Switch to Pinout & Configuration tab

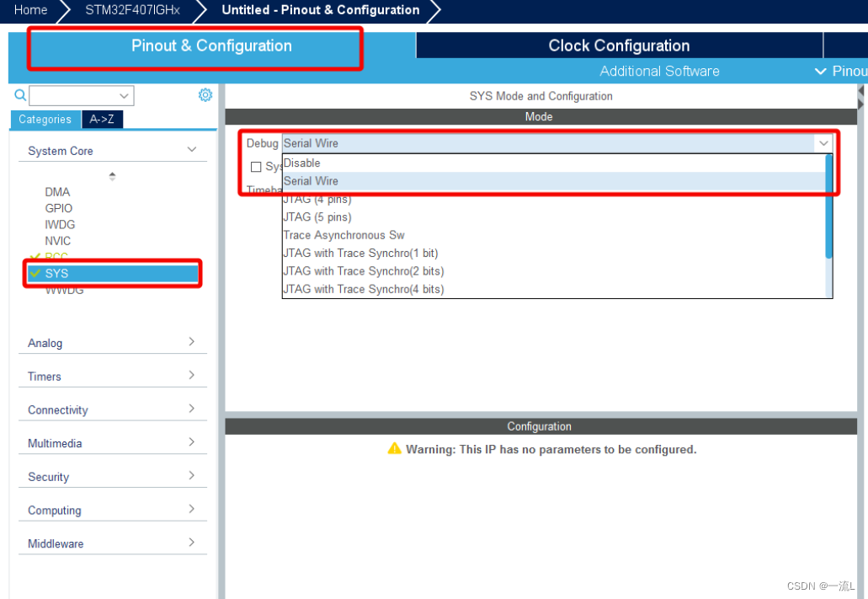(211, 45)
